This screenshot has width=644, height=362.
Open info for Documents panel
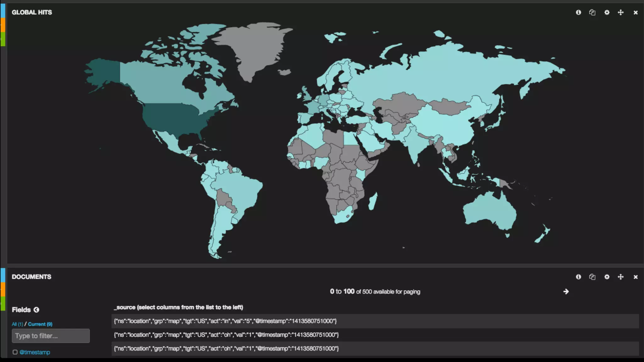point(578,277)
